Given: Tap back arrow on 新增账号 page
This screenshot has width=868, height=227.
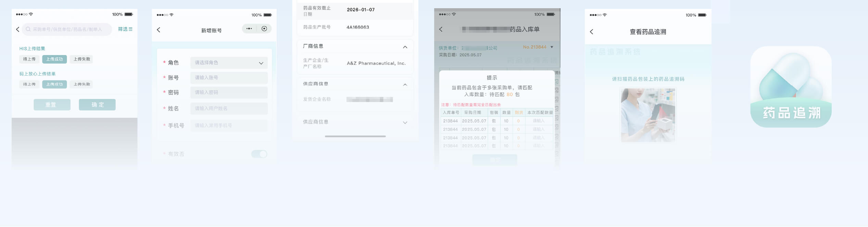Looking at the screenshot, I should click(159, 30).
